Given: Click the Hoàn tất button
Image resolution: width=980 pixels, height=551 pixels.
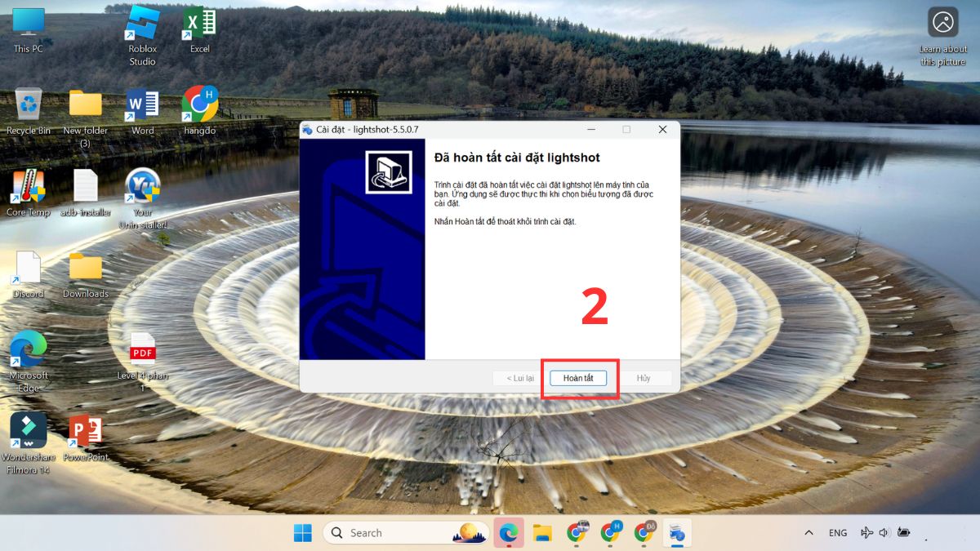Looking at the screenshot, I should pos(578,378).
